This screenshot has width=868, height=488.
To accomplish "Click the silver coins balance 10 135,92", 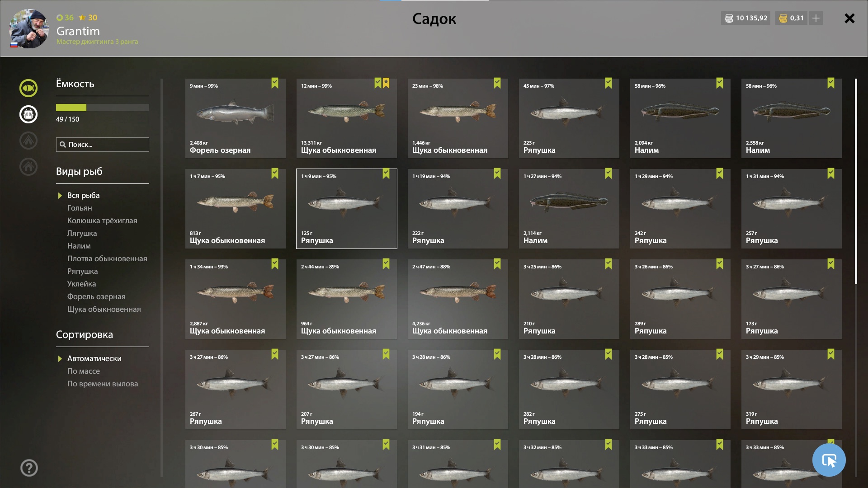I will tap(746, 18).
